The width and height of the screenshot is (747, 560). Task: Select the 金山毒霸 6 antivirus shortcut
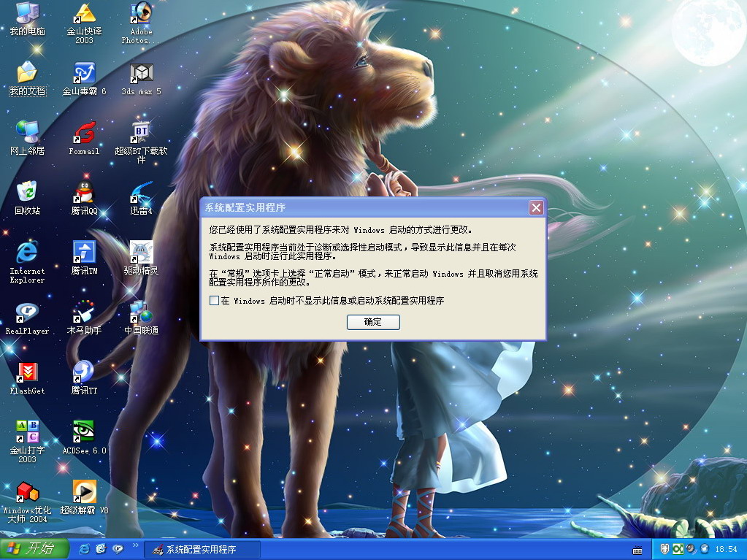(84, 79)
